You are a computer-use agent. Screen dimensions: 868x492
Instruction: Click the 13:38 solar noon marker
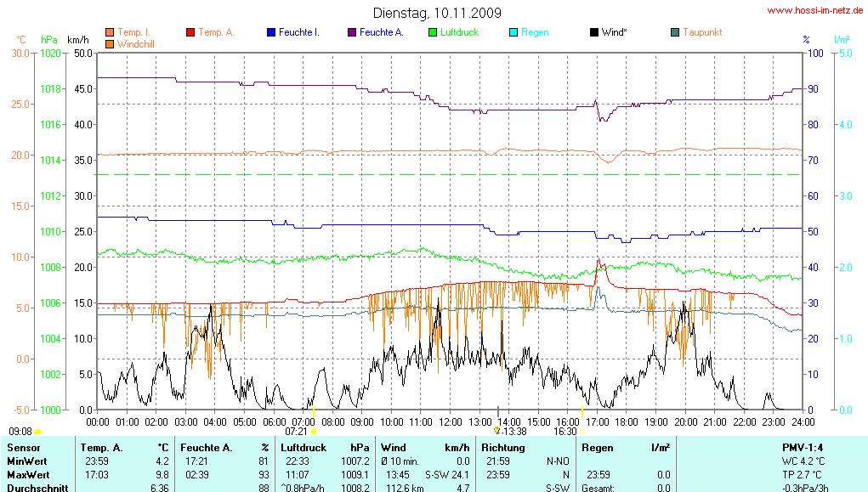(513, 432)
